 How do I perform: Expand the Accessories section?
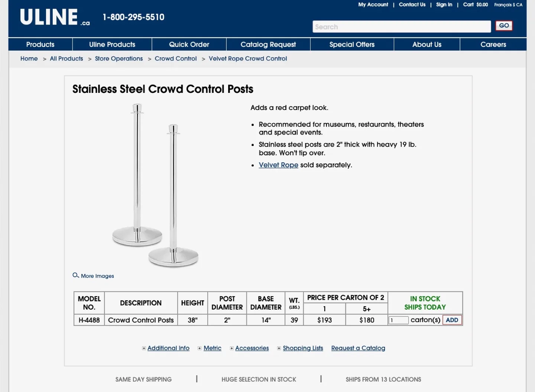coord(252,348)
